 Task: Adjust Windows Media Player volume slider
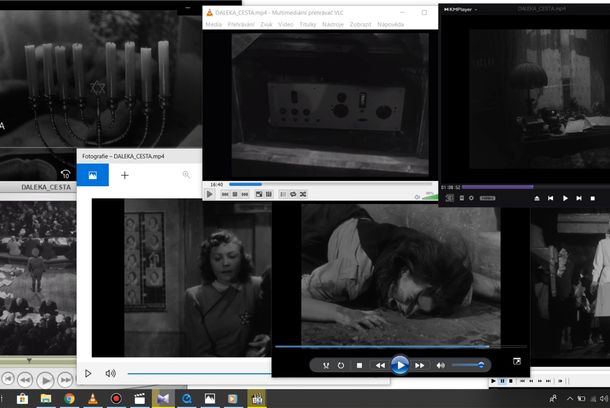[x=468, y=365]
